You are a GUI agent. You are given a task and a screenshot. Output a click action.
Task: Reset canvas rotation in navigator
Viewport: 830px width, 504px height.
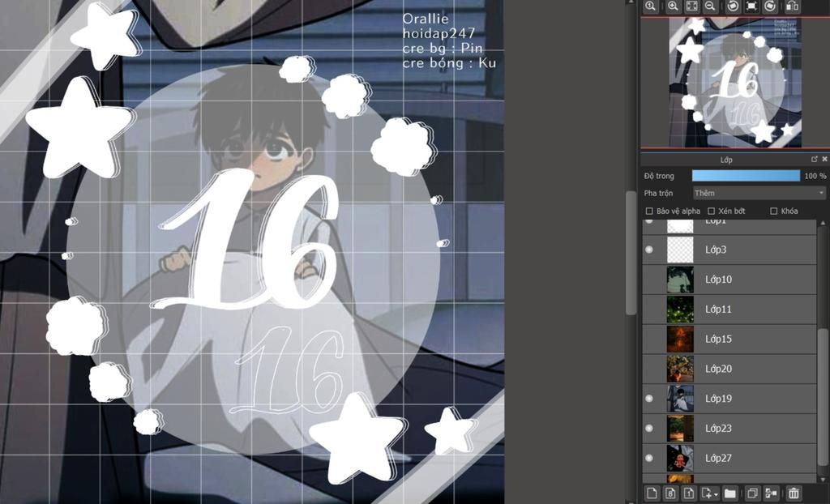tap(751, 6)
